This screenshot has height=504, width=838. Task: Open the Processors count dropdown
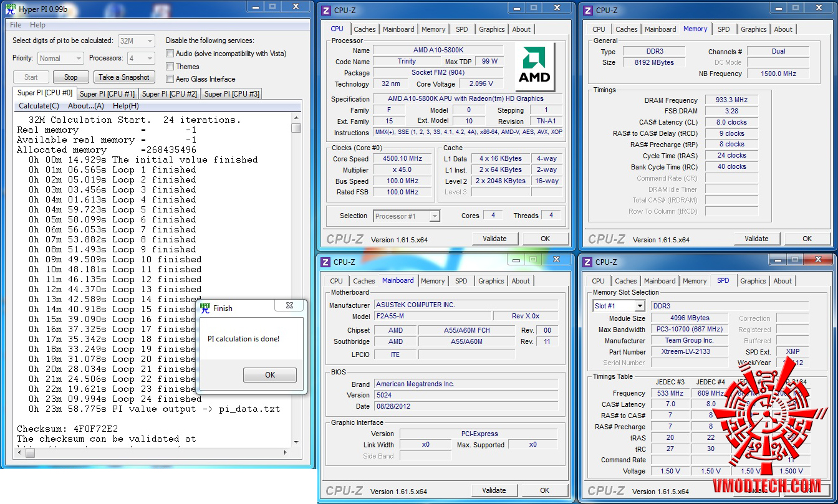pos(141,59)
